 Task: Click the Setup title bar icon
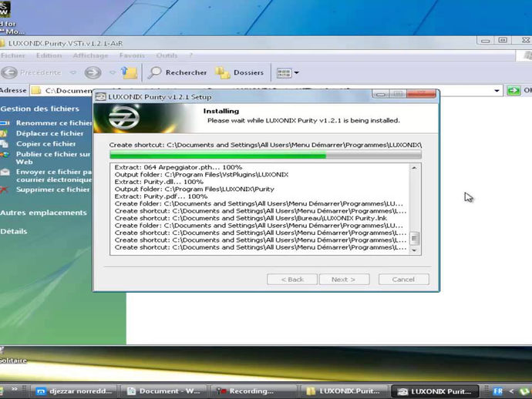click(x=100, y=97)
